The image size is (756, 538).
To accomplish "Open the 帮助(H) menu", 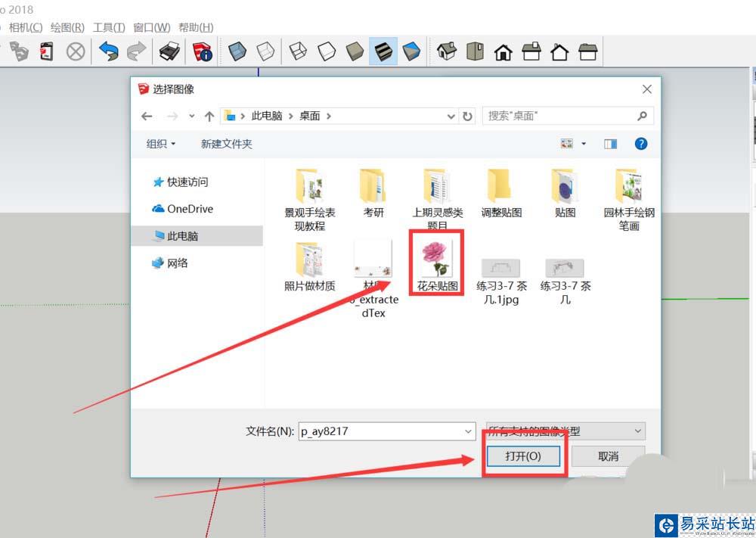I will click(x=196, y=27).
